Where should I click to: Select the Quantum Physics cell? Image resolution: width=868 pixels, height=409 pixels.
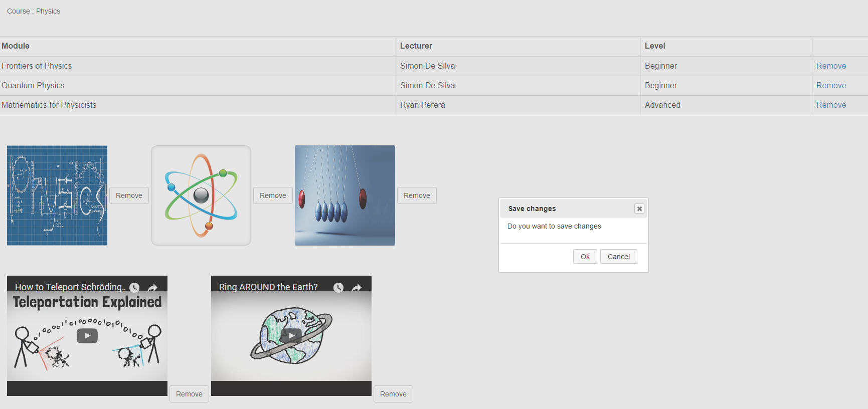(198, 85)
